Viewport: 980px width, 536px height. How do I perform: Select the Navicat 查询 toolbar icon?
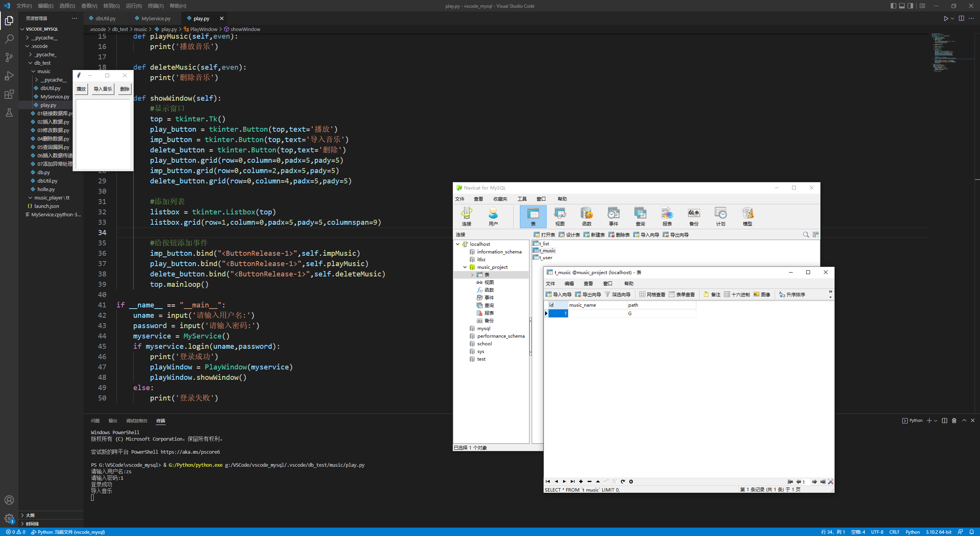click(x=640, y=217)
